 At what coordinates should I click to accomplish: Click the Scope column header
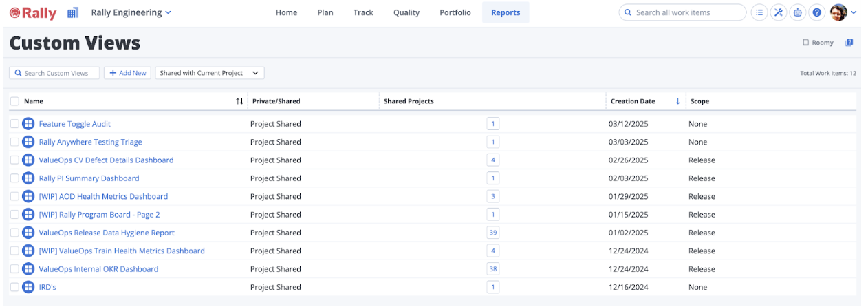[699, 101]
